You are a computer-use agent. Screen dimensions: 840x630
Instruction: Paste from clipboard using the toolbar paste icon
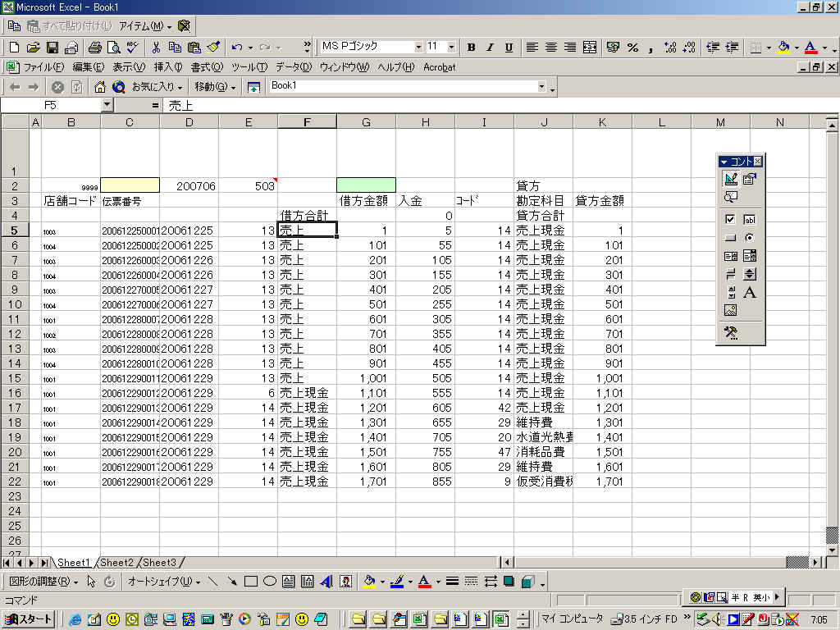194,47
